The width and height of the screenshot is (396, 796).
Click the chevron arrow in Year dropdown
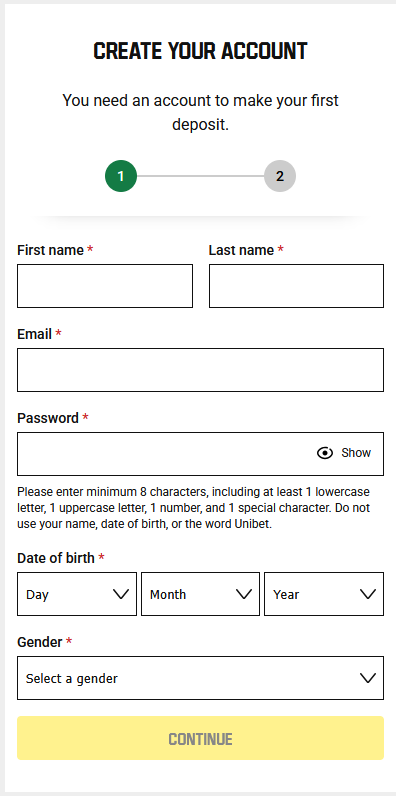point(368,594)
